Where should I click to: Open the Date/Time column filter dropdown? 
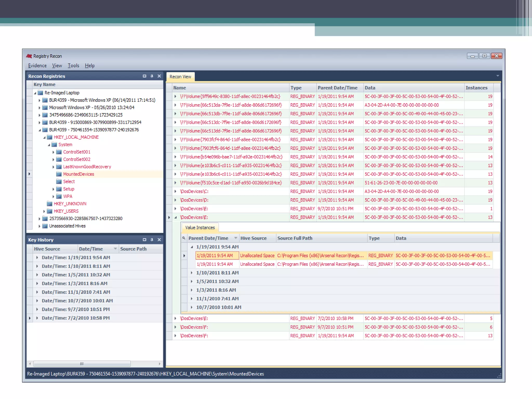pyautogui.click(x=115, y=249)
